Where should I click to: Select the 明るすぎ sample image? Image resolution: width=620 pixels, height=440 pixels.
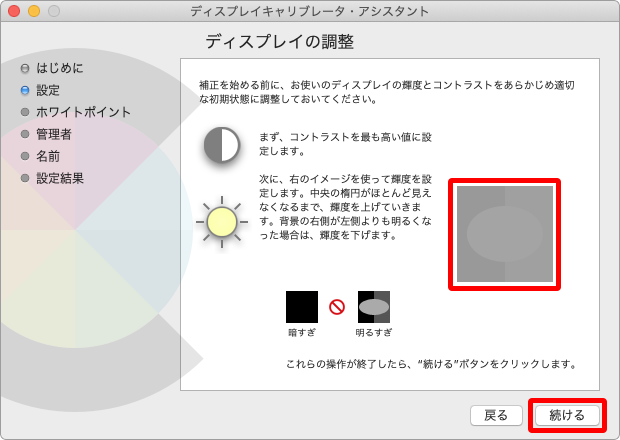pyautogui.click(x=374, y=307)
